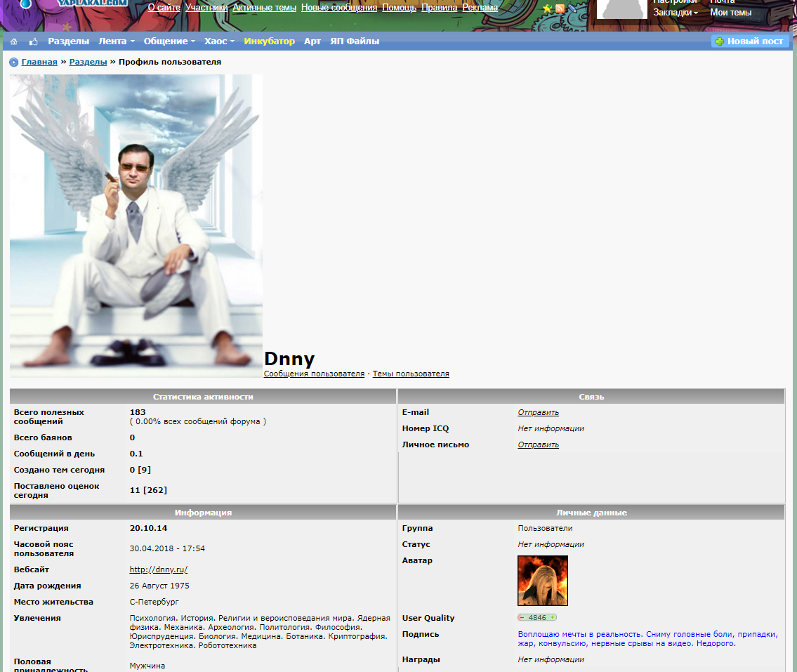
Task: Open Сообщения пользователя link
Action: (x=314, y=374)
